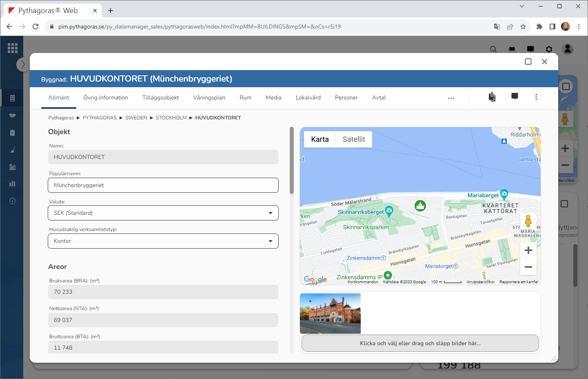Open Huvudsaklig verksamhetstyp dropdown
This screenshot has width=588, height=379.
pyautogui.click(x=163, y=241)
